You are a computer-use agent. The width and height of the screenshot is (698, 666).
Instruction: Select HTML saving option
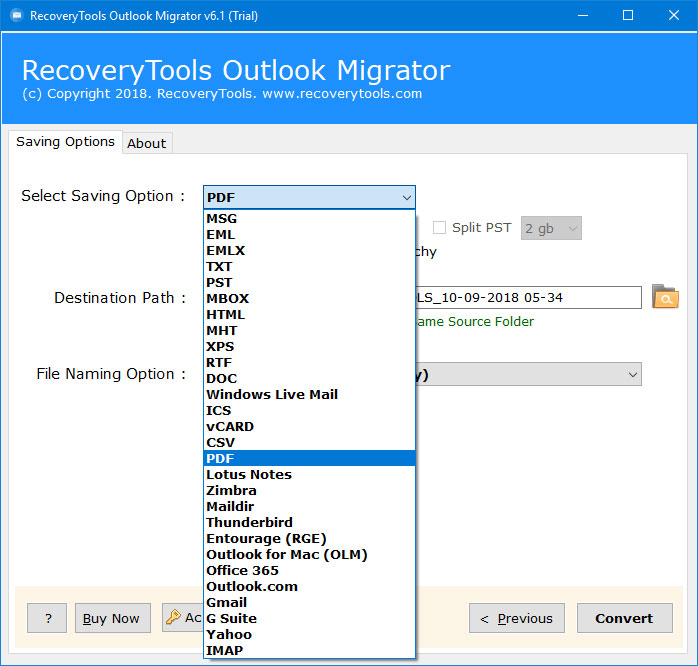(309, 315)
